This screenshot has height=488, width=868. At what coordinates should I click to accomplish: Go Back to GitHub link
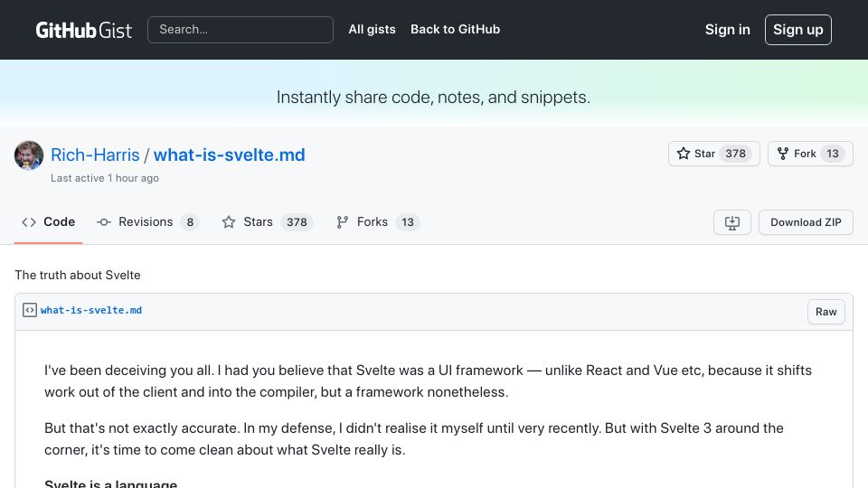click(x=455, y=29)
